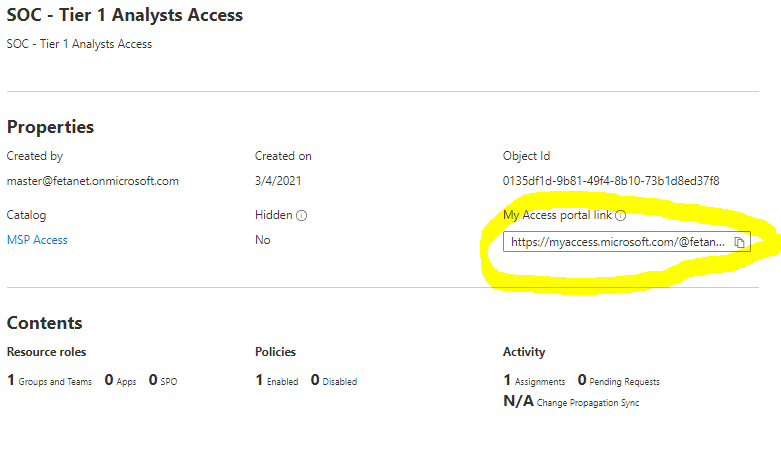Image resolution: width=781 pixels, height=451 pixels.
Task: Click the Object Id value
Action: 611,181
